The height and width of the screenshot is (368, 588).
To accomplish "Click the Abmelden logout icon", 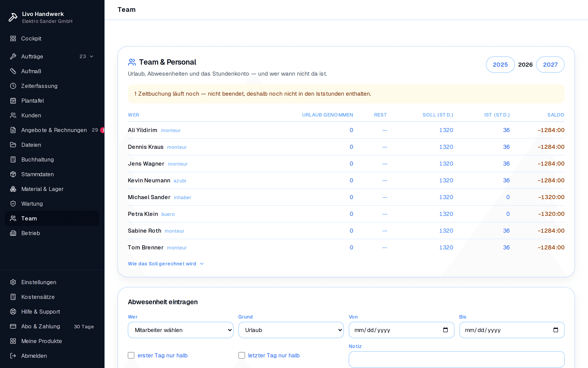I will click(x=13, y=356).
